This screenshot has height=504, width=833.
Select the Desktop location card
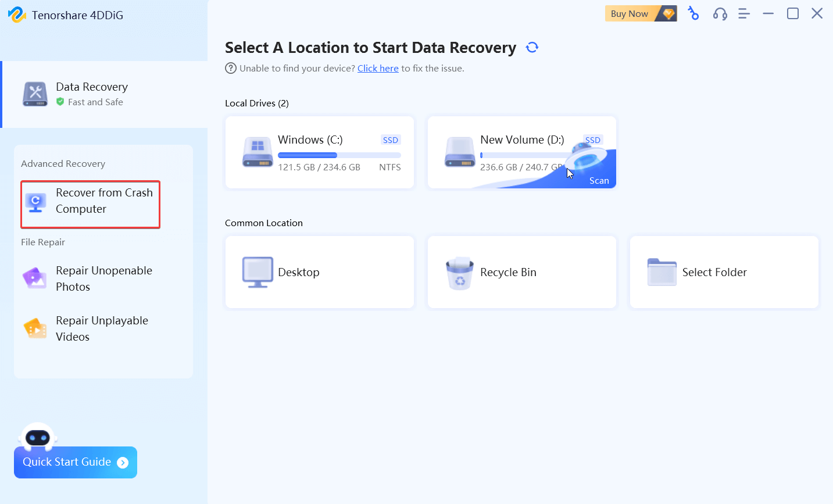pos(320,272)
